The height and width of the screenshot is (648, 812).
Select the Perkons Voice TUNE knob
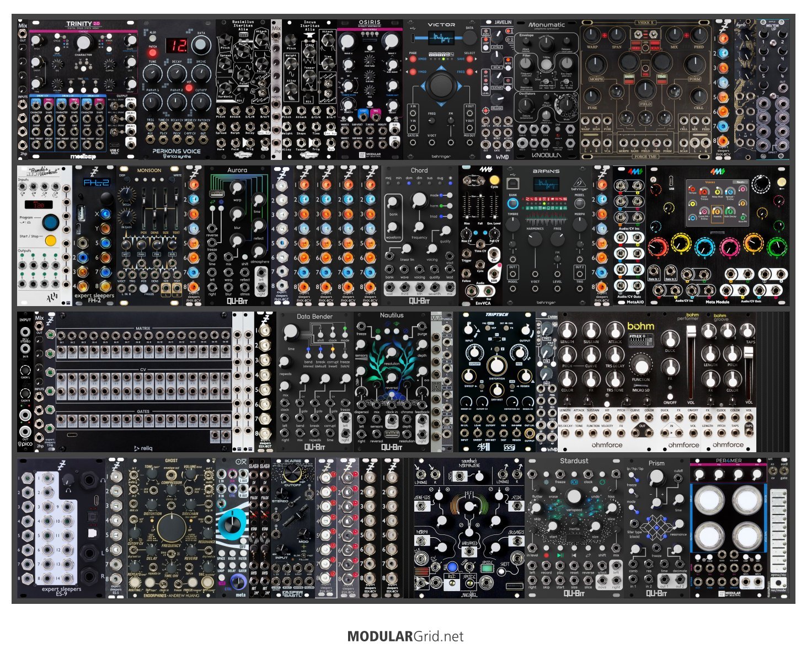152,73
